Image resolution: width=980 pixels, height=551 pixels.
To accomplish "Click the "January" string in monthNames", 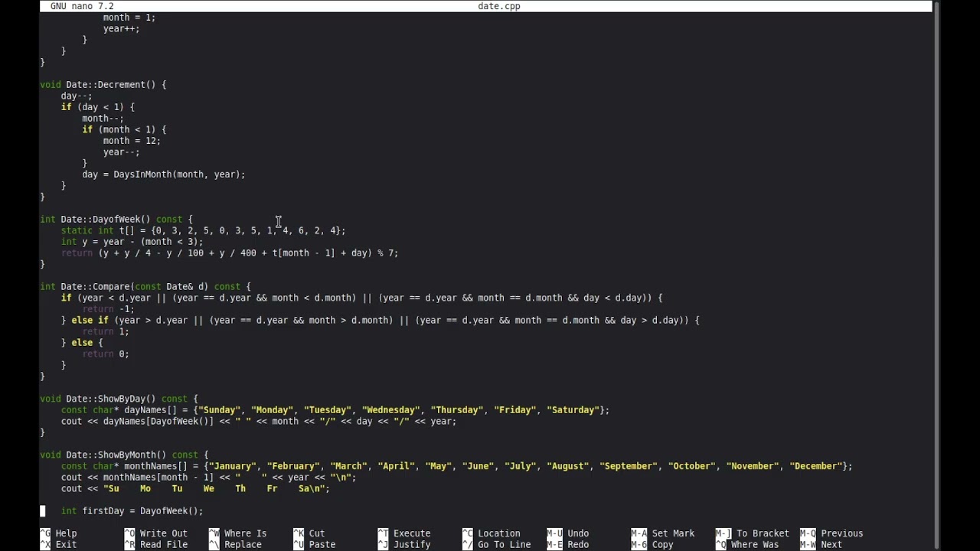I will [232, 466].
